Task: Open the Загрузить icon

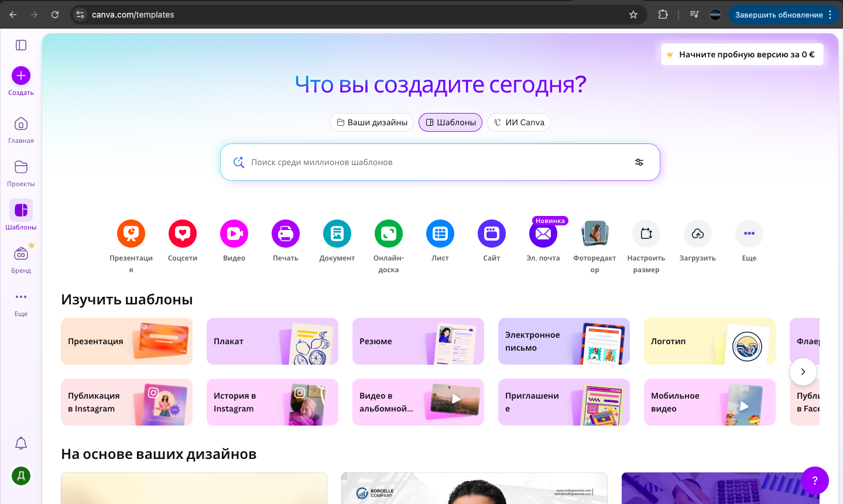Action: click(x=697, y=233)
